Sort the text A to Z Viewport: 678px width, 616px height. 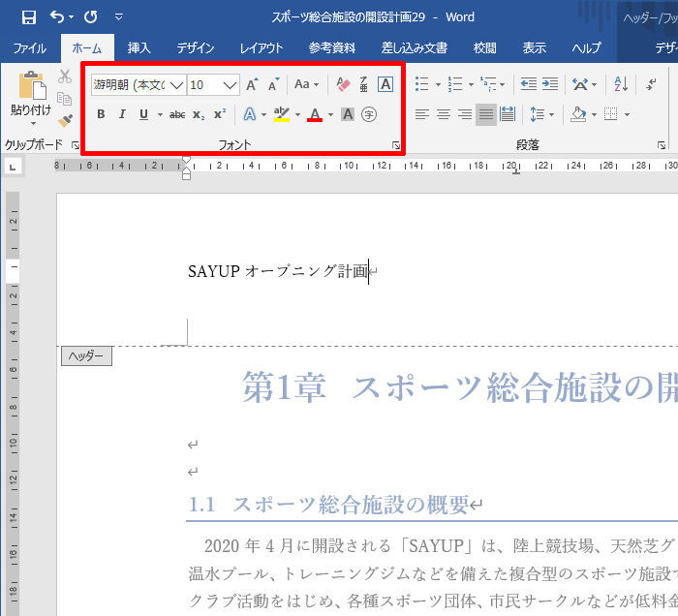(621, 84)
